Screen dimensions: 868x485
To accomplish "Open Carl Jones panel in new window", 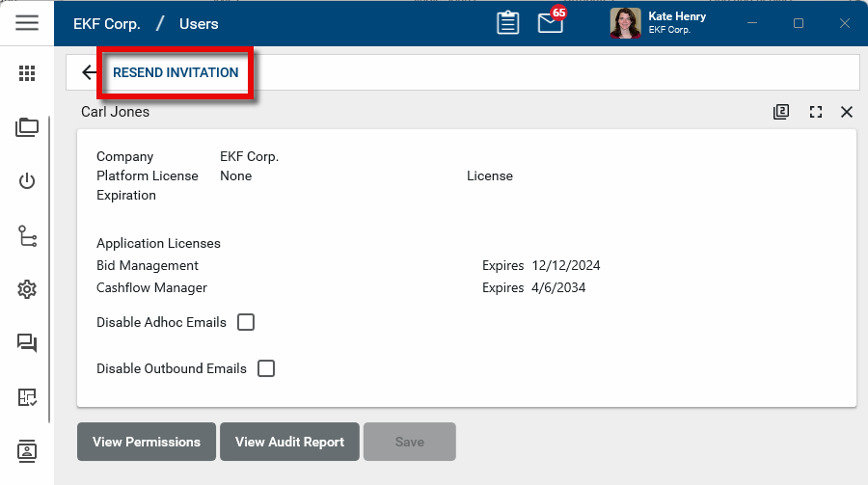I will pos(781,112).
